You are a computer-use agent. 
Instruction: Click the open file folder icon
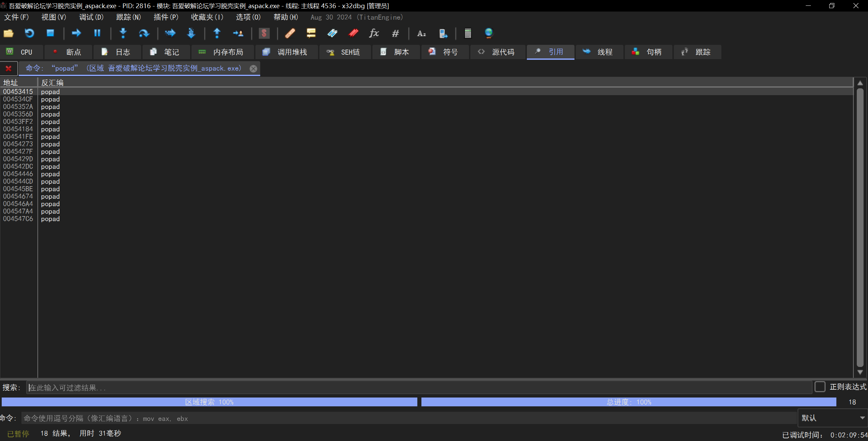pos(9,33)
